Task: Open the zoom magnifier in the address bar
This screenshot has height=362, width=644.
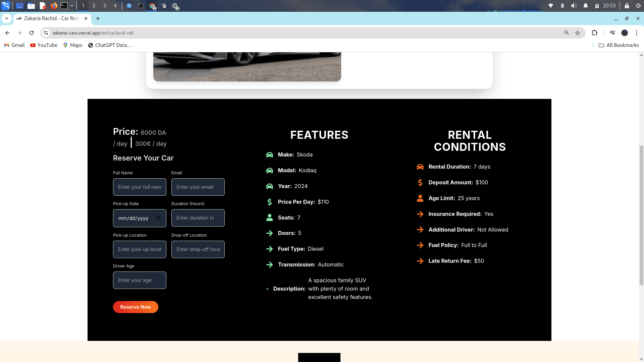Action: 567,33
